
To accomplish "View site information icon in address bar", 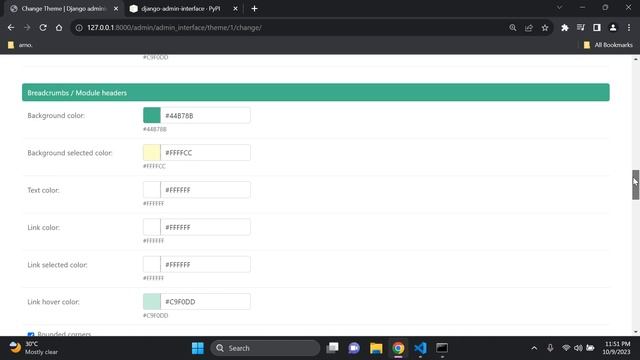I will 79,28.
